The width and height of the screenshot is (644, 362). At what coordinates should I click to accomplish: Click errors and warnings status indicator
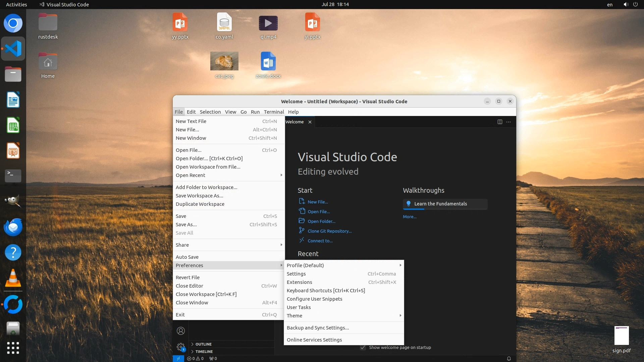click(195, 358)
